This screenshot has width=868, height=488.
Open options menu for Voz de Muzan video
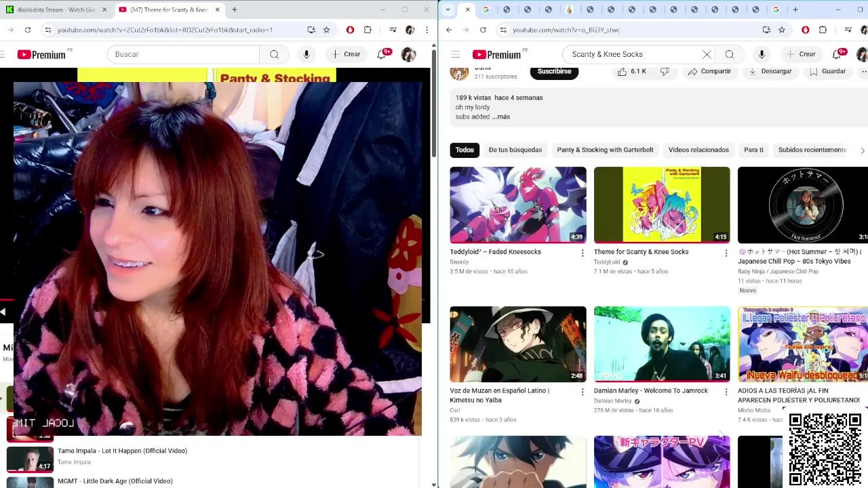click(x=582, y=392)
